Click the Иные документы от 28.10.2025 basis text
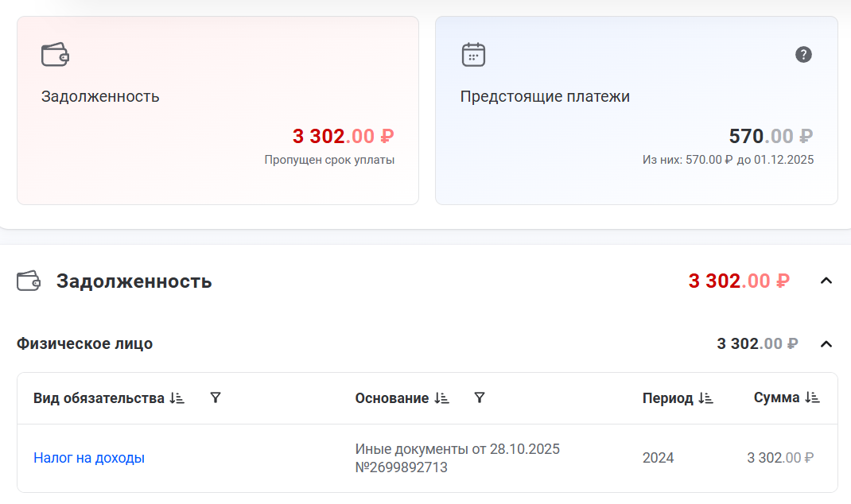851x504 pixels. click(457, 450)
